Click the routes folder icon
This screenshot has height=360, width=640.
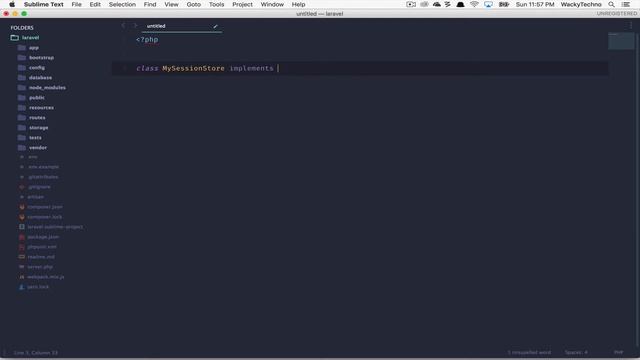(22, 118)
